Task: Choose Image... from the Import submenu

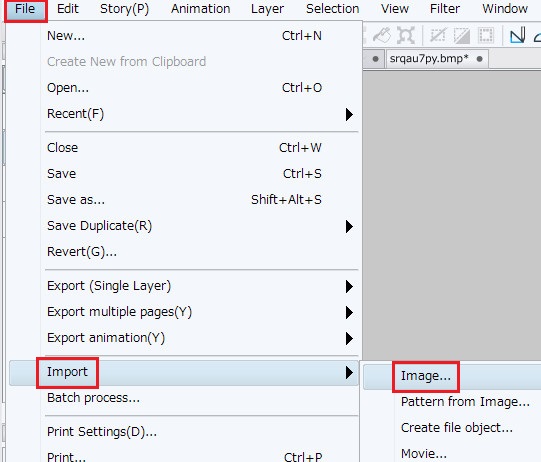Action: [426, 376]
